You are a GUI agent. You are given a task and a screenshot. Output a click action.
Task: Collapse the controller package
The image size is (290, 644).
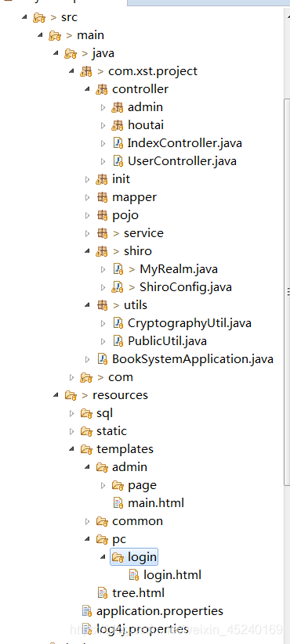tap(87, 89)
